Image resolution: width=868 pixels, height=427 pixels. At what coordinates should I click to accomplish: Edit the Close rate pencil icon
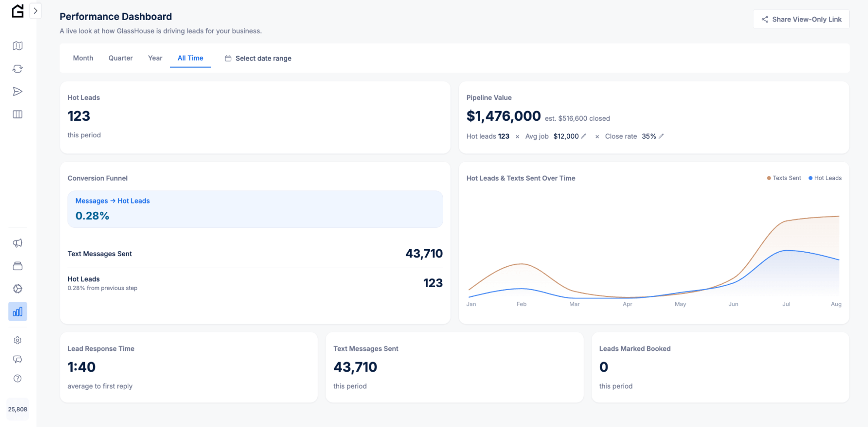point(661,136)
